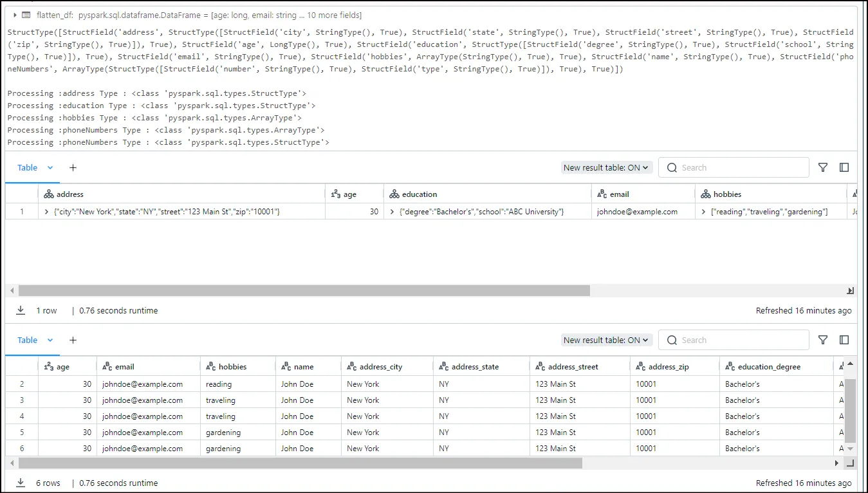Click the upper table horizontal scrollbar

304,290
